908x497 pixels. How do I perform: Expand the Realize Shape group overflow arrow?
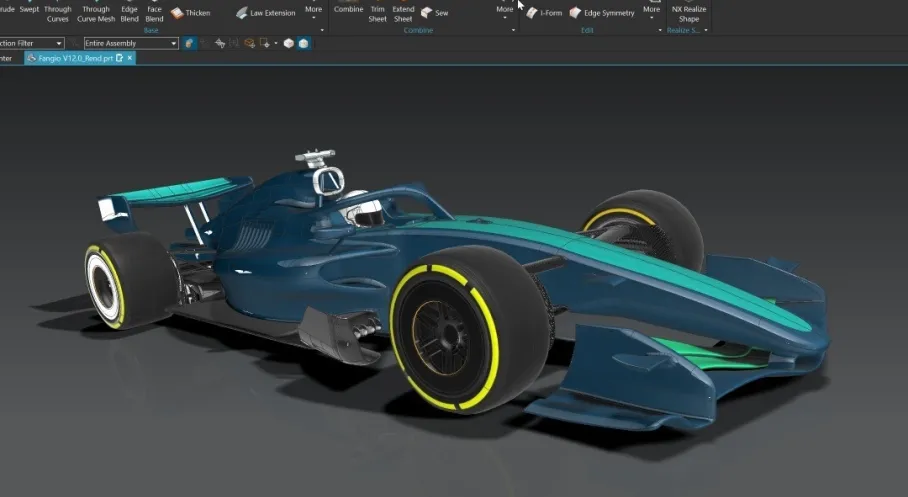coord(706,30)
